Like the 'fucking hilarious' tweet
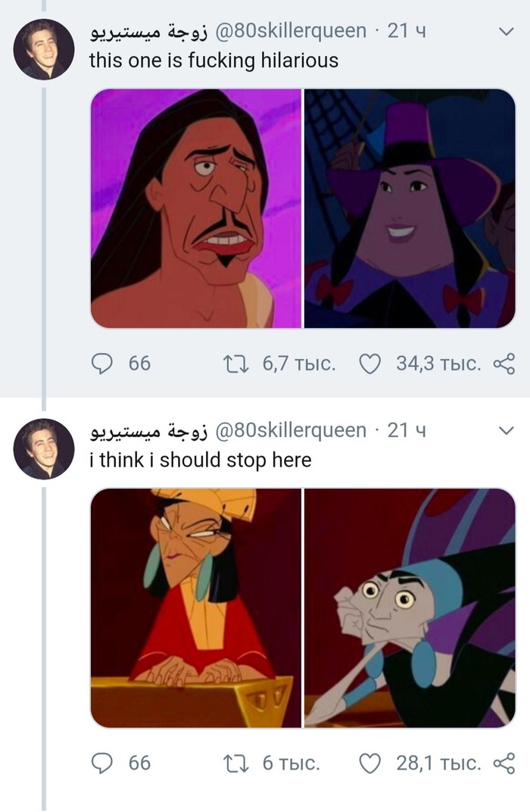530x812 pixels. pos(369,364)
